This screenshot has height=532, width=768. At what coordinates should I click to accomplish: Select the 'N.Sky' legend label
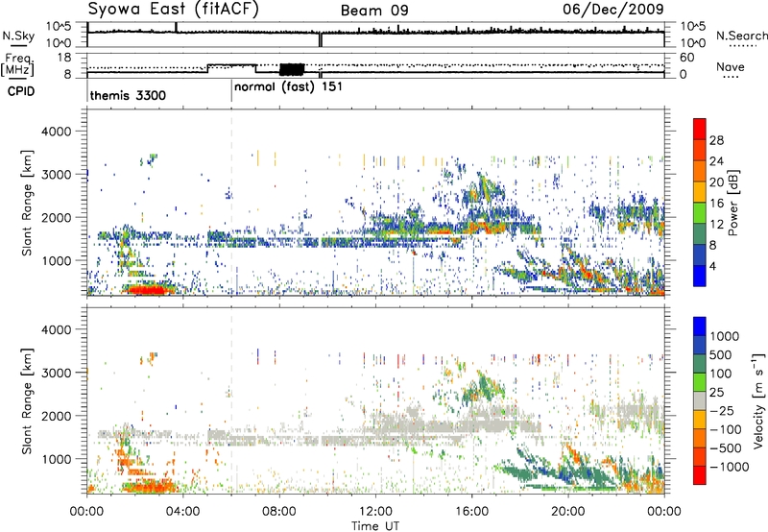(18, 36)
